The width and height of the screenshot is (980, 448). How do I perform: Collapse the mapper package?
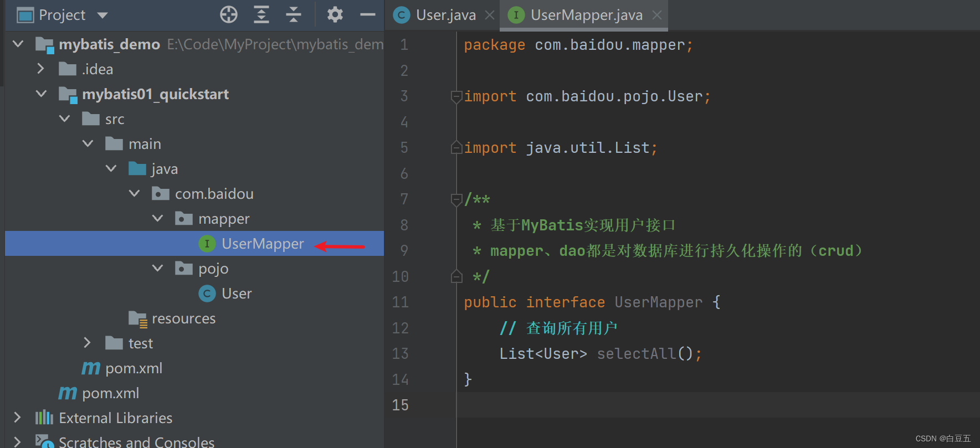[x=158, y=218]
